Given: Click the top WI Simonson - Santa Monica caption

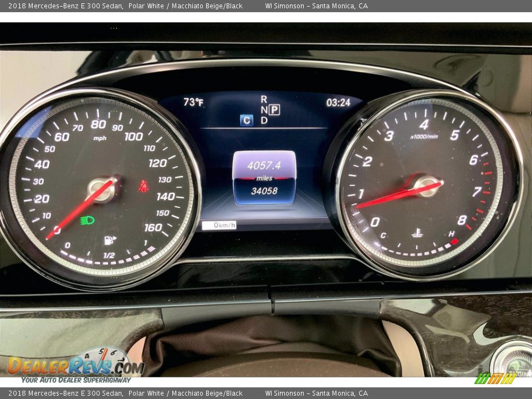Looking at the screenshot, I should click(x=316, y=6).
